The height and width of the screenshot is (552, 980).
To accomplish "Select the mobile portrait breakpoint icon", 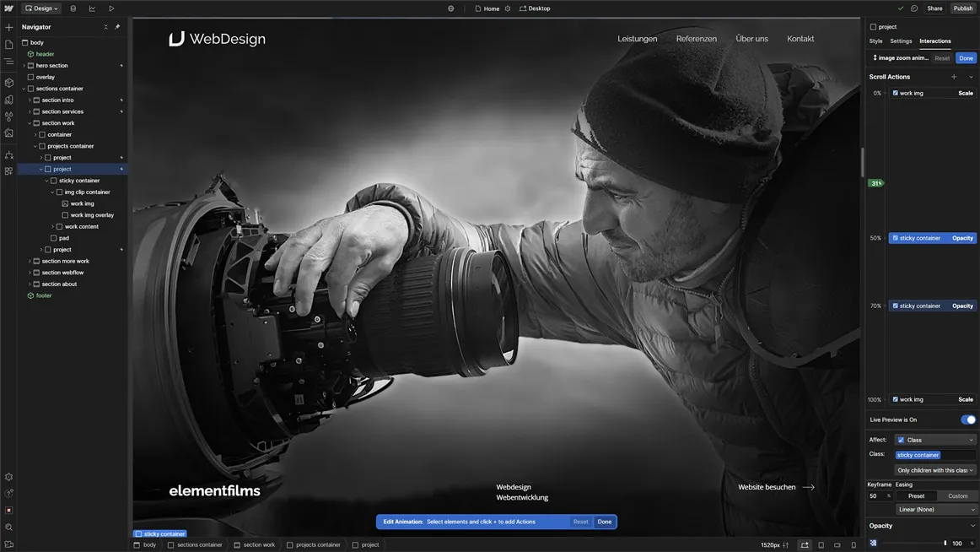I will [x=853, y=545].
